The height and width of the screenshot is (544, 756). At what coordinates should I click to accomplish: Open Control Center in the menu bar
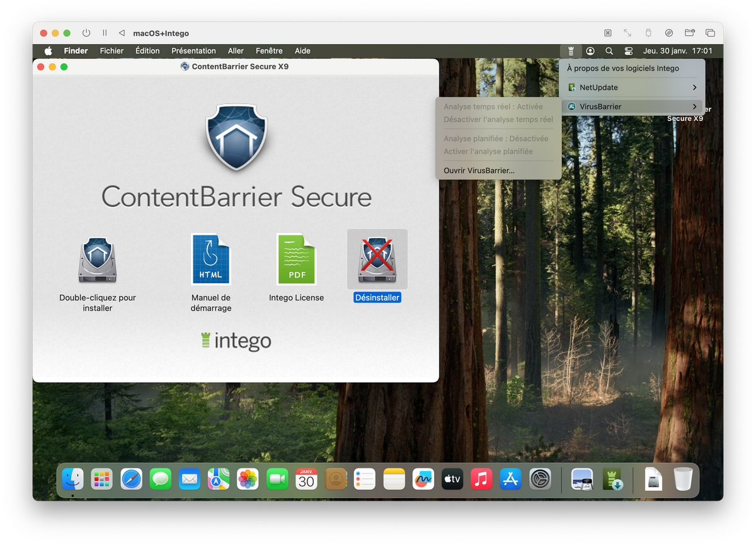[628, 51]
